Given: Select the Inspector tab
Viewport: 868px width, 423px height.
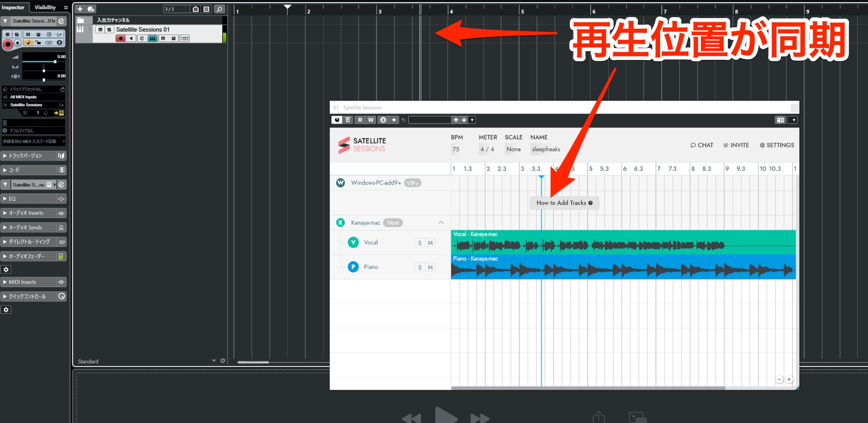Looking at the screenshot, I should (x=13, y=7).
